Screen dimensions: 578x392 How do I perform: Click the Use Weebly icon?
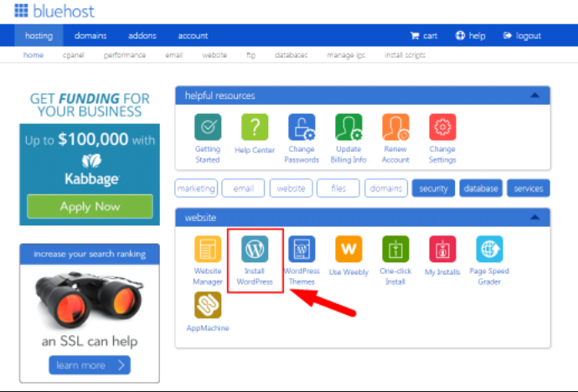(348, 250)
